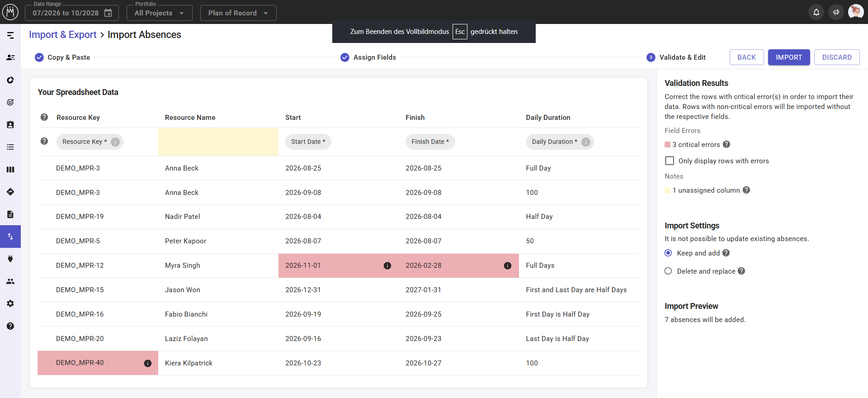Image resolution: width=868 pixels, height=398 pixels.
Task: Assign the unassigned Resource Name column
Action: pyautogui.click(x=218, y=142)
